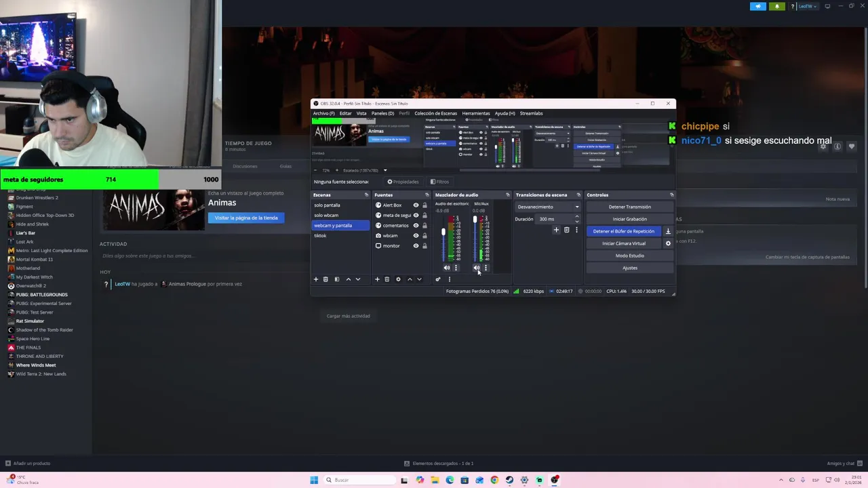The width and height of the screenshot is (868, 488).
Task: Move selected scene up in Escenas
Action: (349, 279)
